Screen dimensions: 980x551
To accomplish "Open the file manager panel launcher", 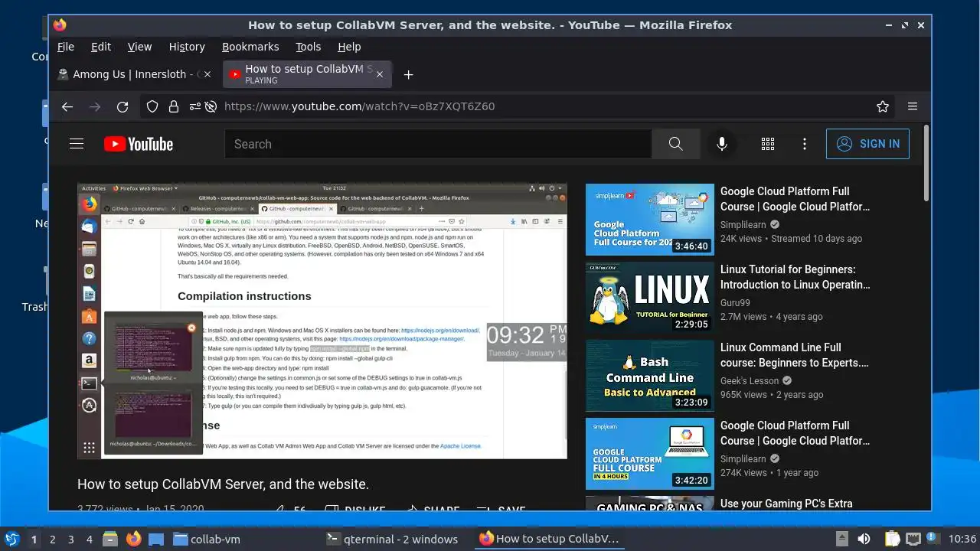I will click(x=110, y=539).
